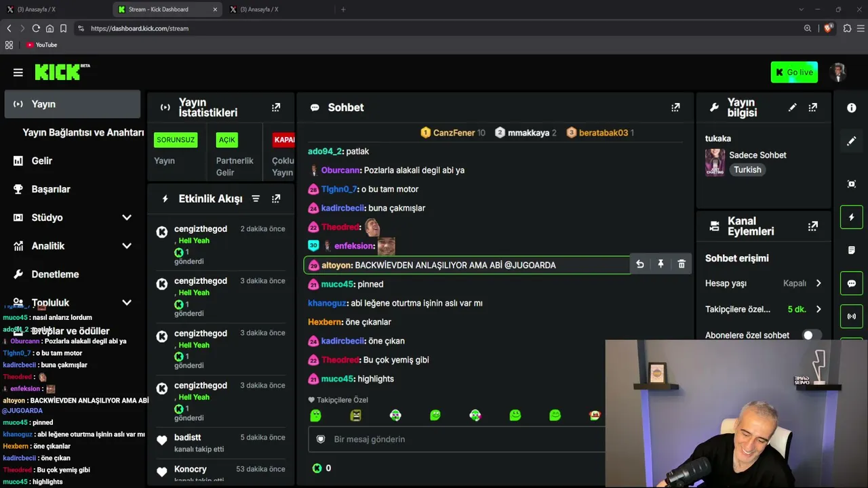Click the pencil icon in the right sidebar
868x488 pixels.
pos(852,141)
